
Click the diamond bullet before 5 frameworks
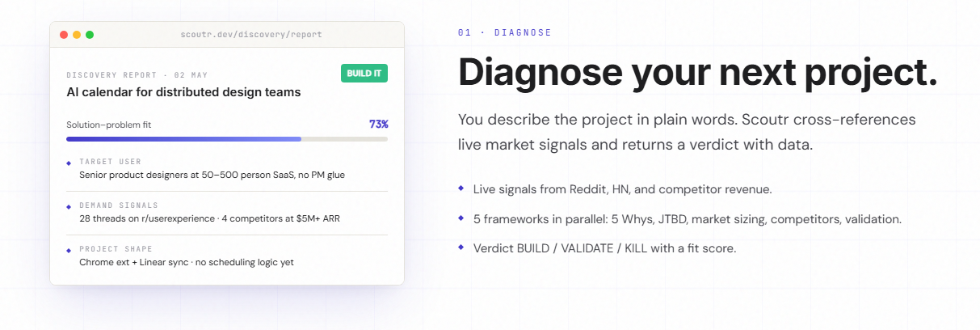[x=461, y=218]
